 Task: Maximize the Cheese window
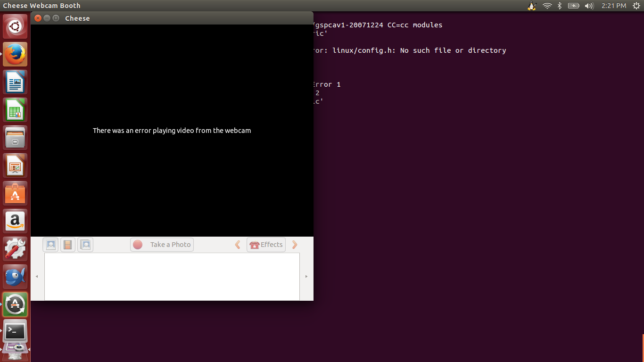pos(56,18)
